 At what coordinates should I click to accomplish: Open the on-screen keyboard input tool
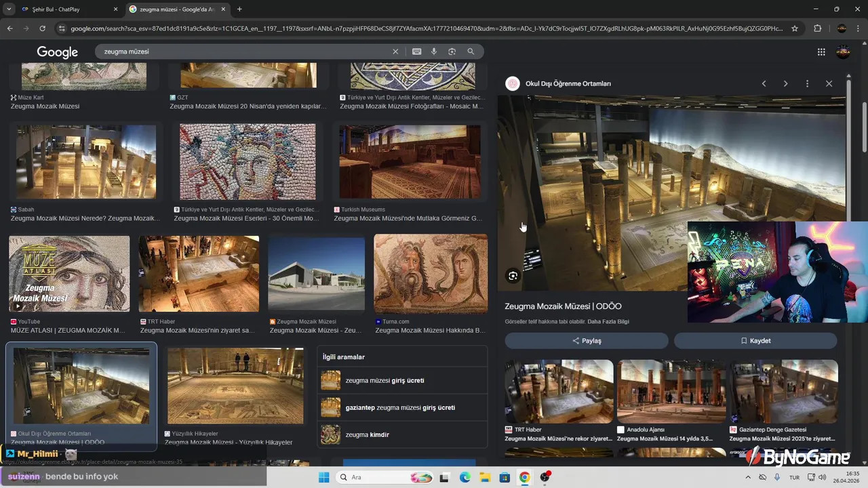416,52
